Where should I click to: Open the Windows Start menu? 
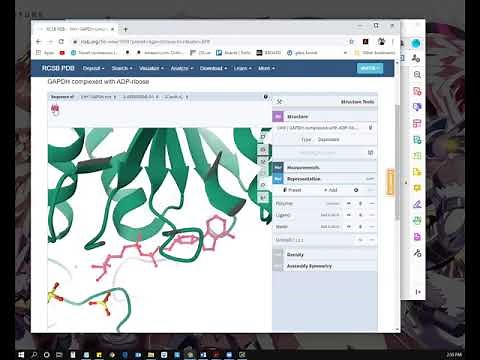21,355
